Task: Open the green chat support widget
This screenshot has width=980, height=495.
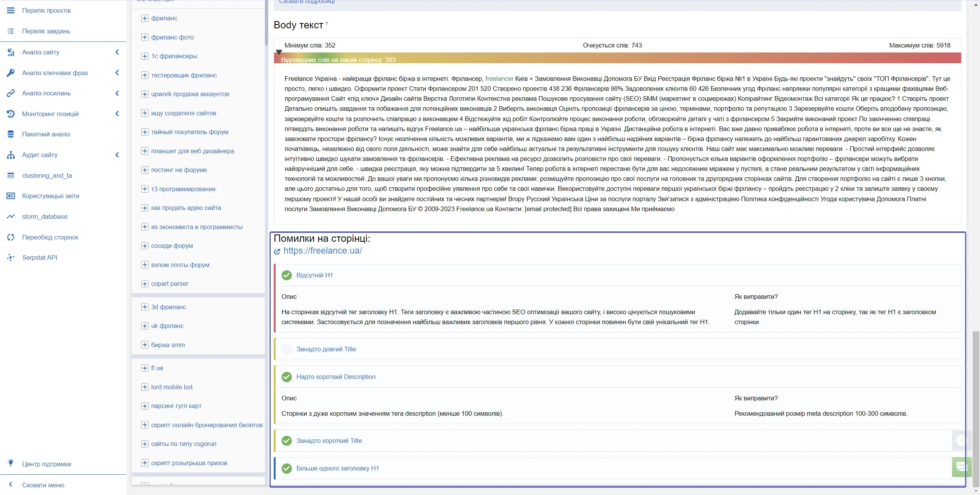Action: (x=962, y=467)
